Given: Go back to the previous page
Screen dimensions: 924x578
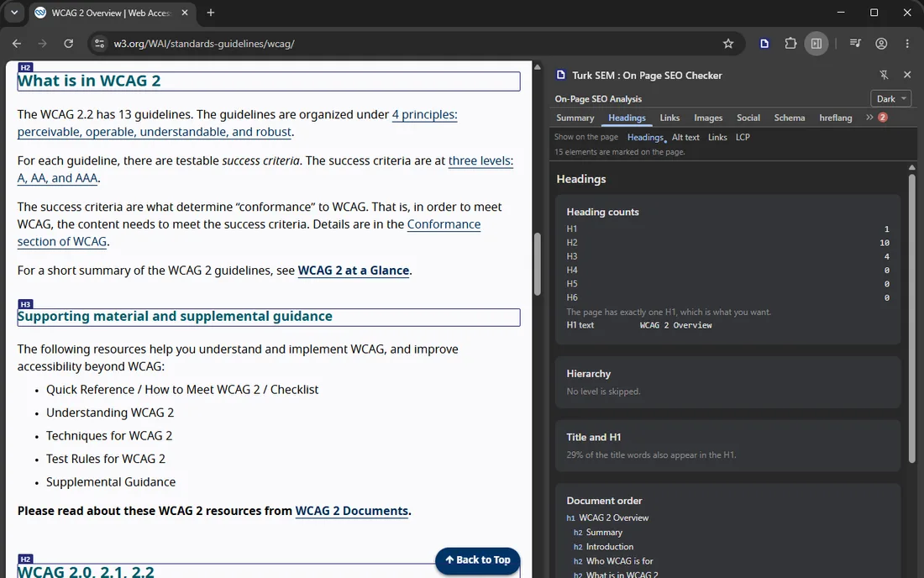Looking at the screenshot, I should [x=17, y=44].
